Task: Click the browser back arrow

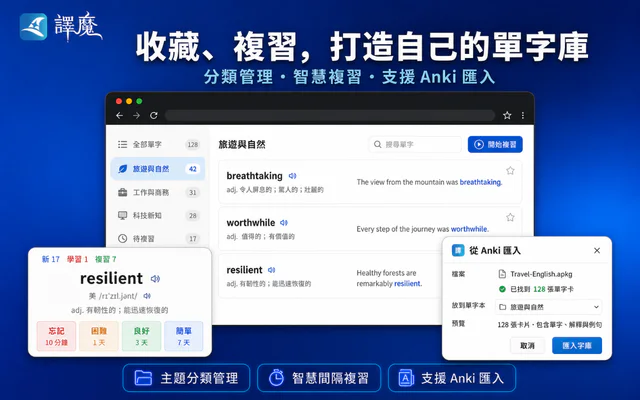Action: (119, 116)
